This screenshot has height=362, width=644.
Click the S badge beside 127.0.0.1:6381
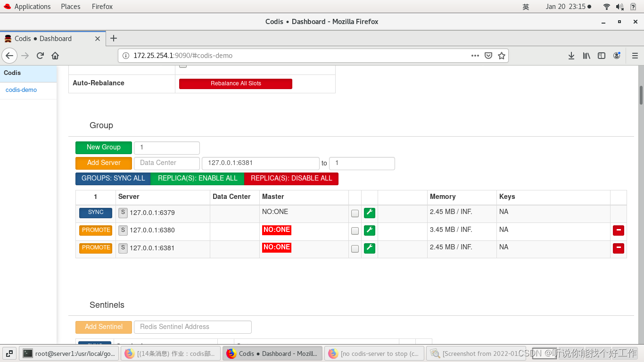(123, 248)
